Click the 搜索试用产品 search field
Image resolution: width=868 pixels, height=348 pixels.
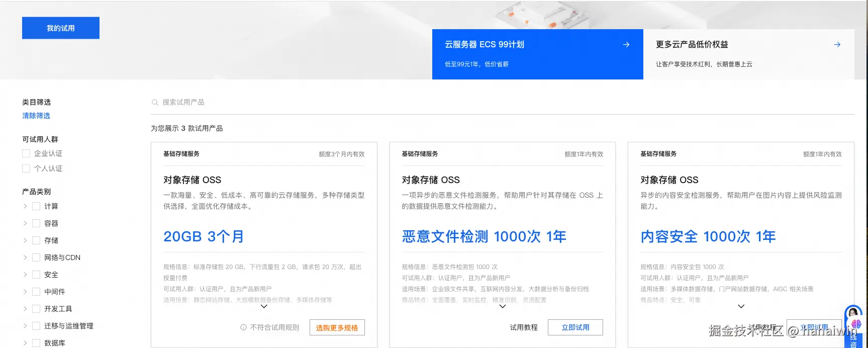point(503,103)
